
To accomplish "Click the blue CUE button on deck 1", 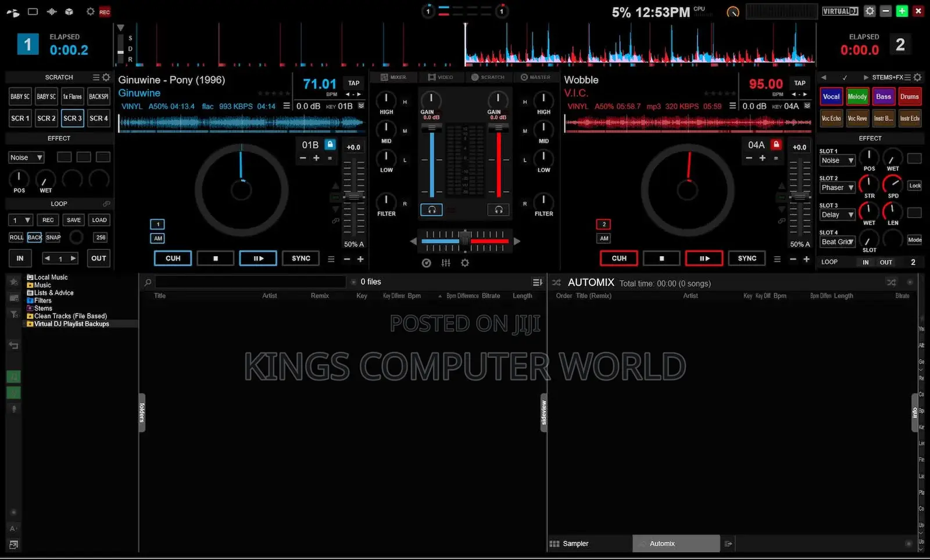I will (173, 259).
